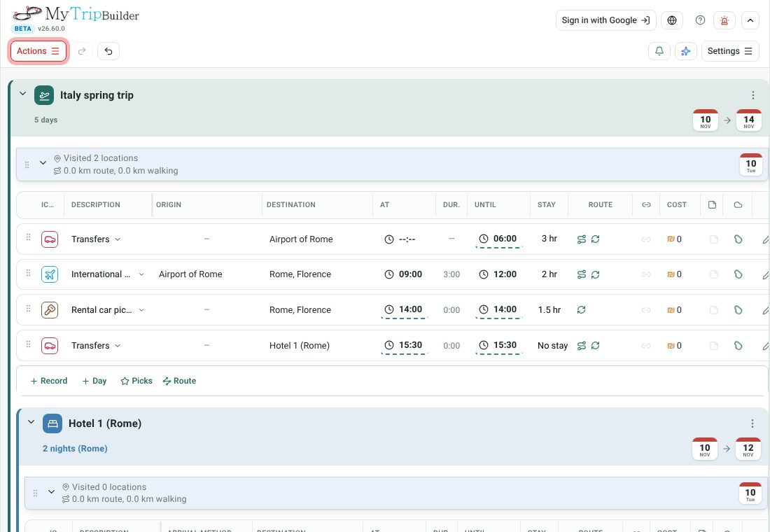
Task: Click the AI sparkle icon button
Action: coord(686,51)
